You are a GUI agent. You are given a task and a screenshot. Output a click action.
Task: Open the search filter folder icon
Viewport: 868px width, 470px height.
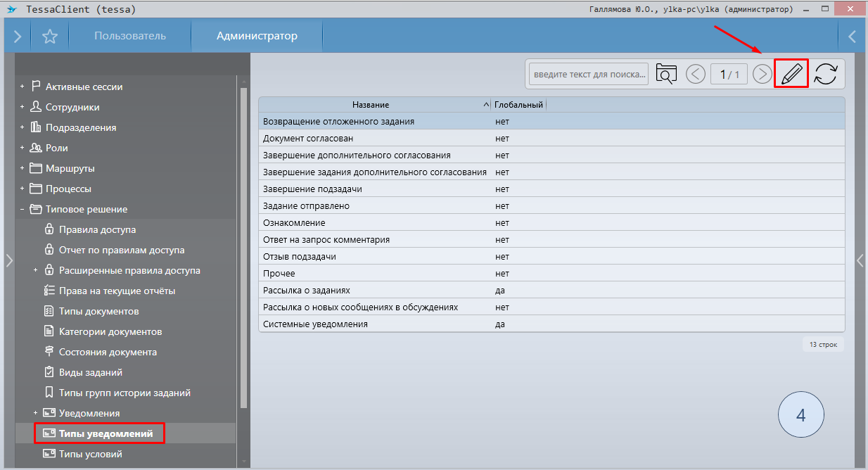coord(665,74)
